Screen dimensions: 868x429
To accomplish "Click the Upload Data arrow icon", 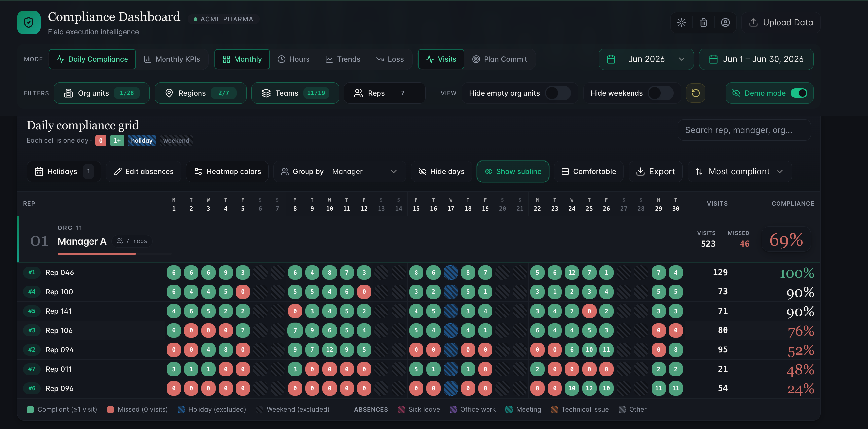I will (x=753, y=22).
